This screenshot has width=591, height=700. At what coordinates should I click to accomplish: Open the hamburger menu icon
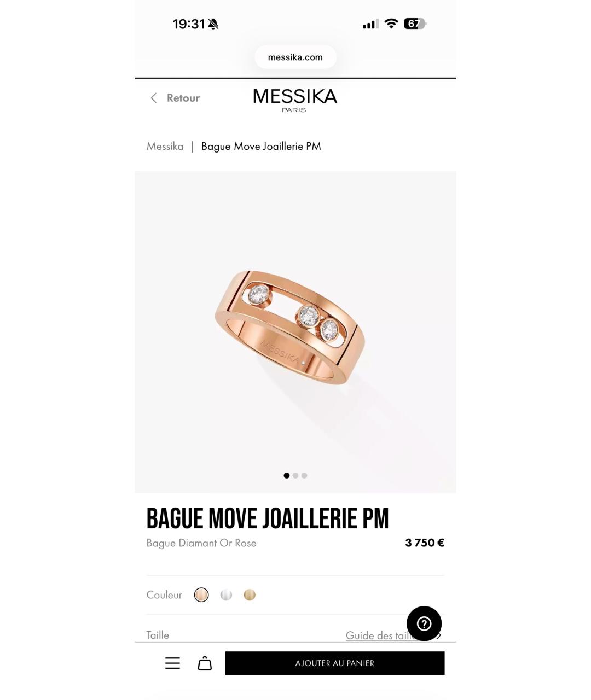point(172,663)
